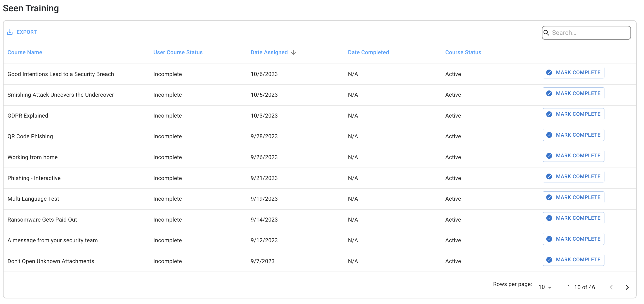This screenshot has height=304, width=644.
Task: Click the date 10/5/2023
Action: (x=264, y=95)
